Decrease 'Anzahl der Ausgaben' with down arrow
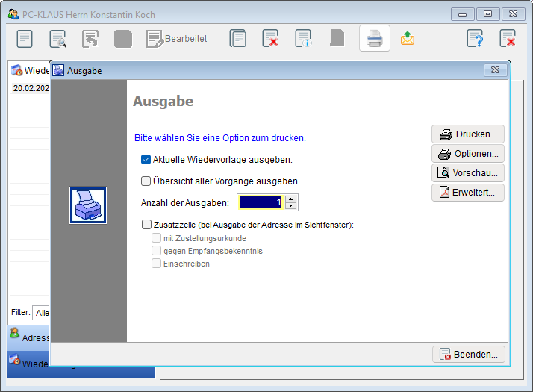 (291, 206)
